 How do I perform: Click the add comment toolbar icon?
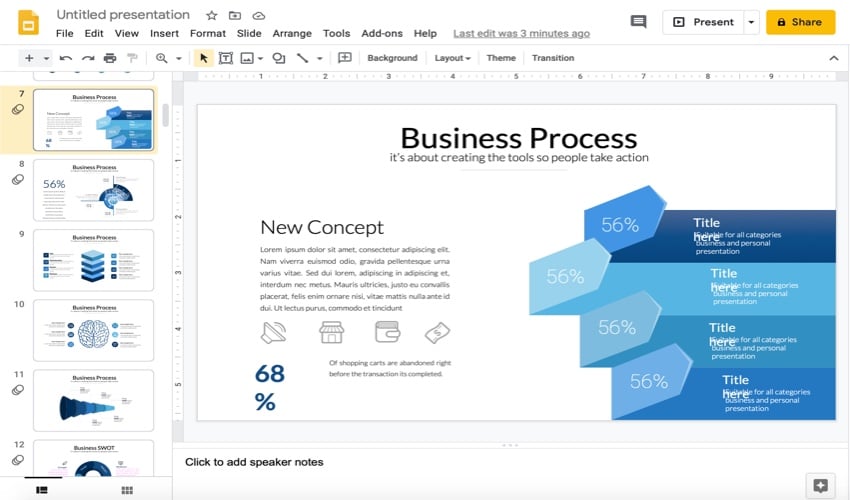click(345, 58)
